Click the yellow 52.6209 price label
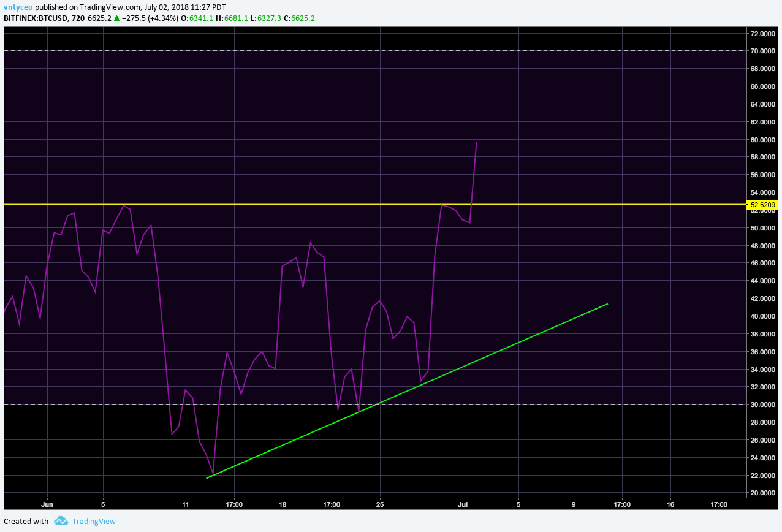 tap(764, 205)
